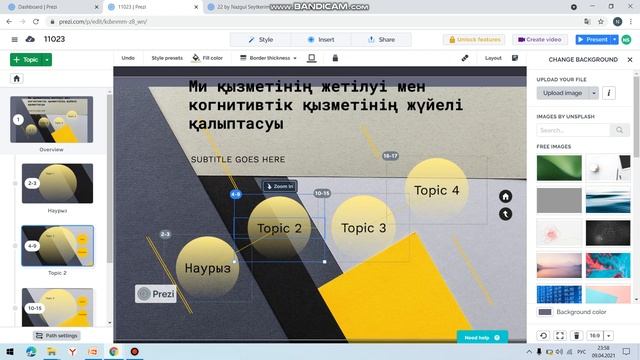Add a new Topic
Image resolution: width=640 pixels, height=360 pixels.
[x=27, y=60]
